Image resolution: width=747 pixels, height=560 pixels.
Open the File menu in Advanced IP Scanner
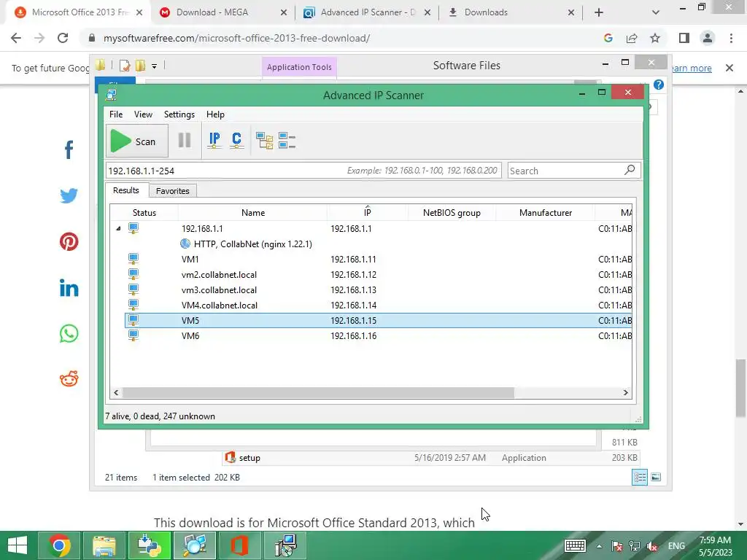[116, 114]
